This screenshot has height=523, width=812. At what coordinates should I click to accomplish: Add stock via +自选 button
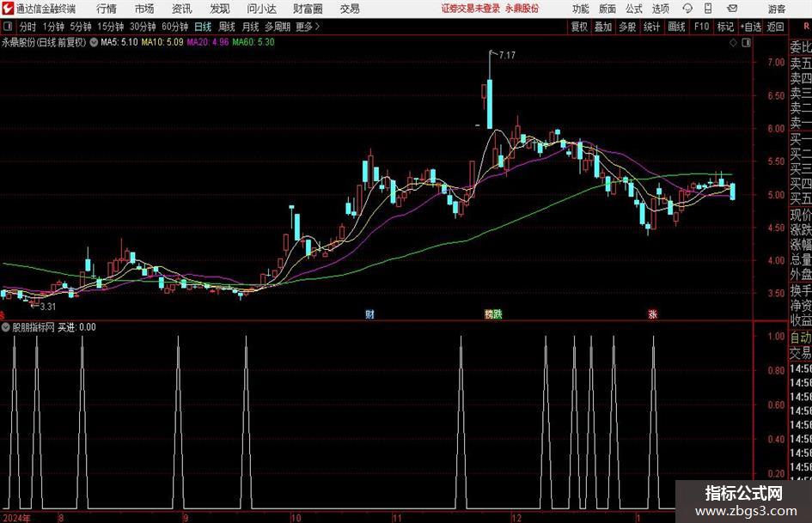coord(751,27)
